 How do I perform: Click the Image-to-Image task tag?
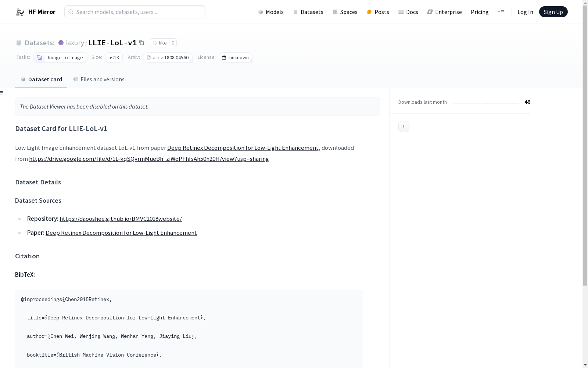[x=60, y=57]
